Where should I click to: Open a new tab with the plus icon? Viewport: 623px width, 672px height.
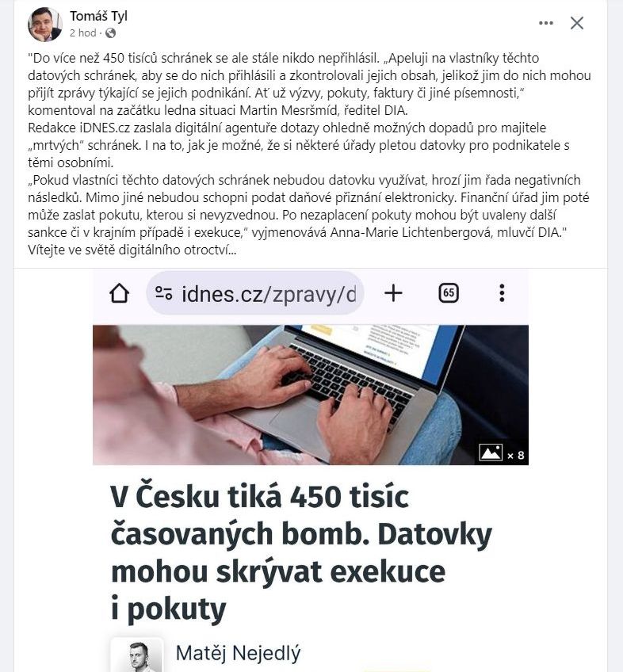click(393, 293)
